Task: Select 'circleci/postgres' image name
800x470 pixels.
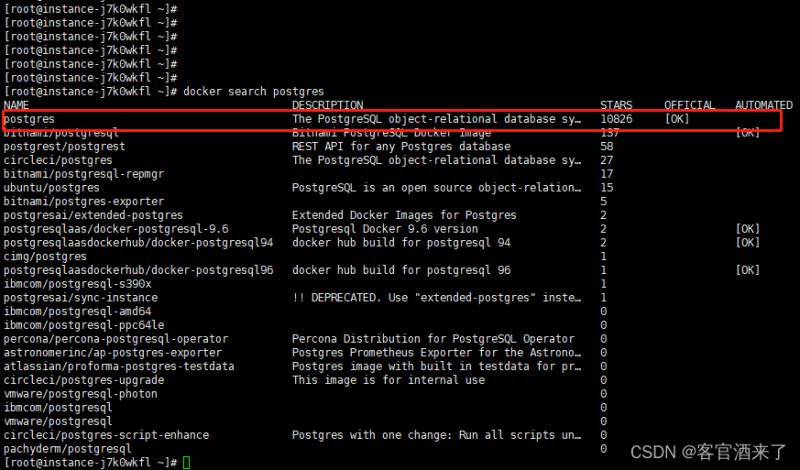Action: coord(58,161)
